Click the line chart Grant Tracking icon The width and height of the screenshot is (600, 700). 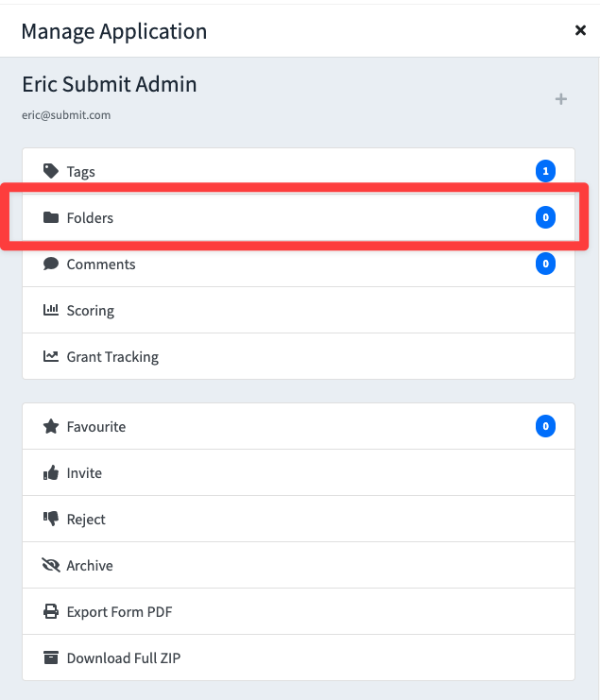click(x=51, y=356)
